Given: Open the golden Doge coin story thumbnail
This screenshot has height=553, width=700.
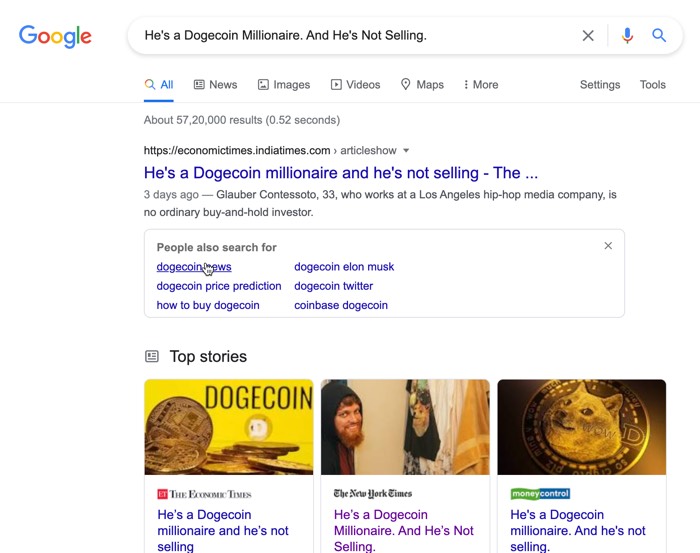Looking at the screenshot, I should coord(582,427).
